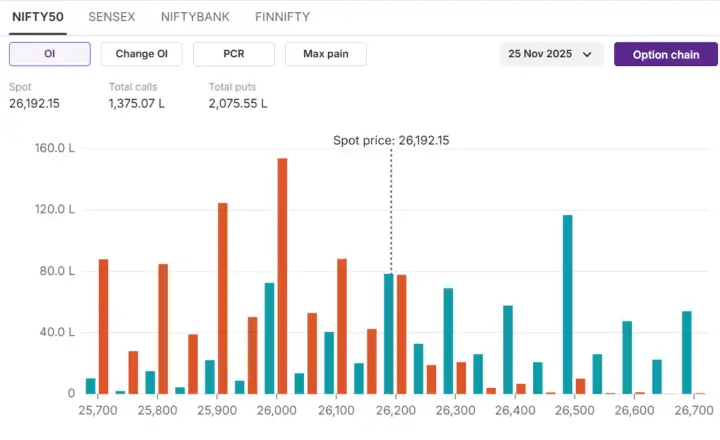Expand the 25 Nov 2025 expiry dropdown
The image size is (720, 440).
tap(550, 54)
